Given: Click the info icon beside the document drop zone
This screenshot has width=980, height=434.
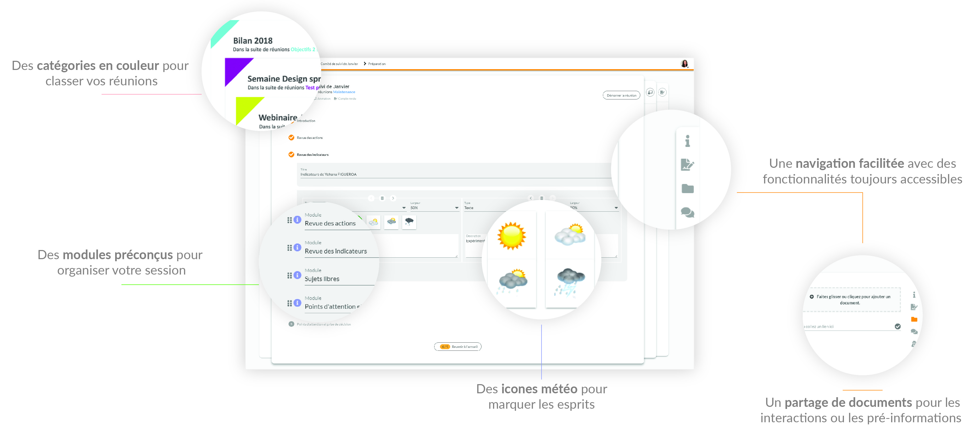Looking at the screenshot, I should point(914,295).
